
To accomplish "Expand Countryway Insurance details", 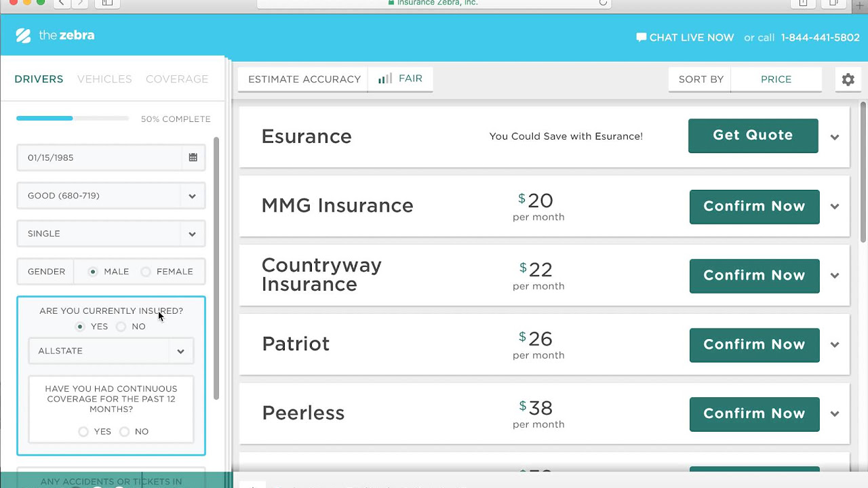I will (835, 276).
